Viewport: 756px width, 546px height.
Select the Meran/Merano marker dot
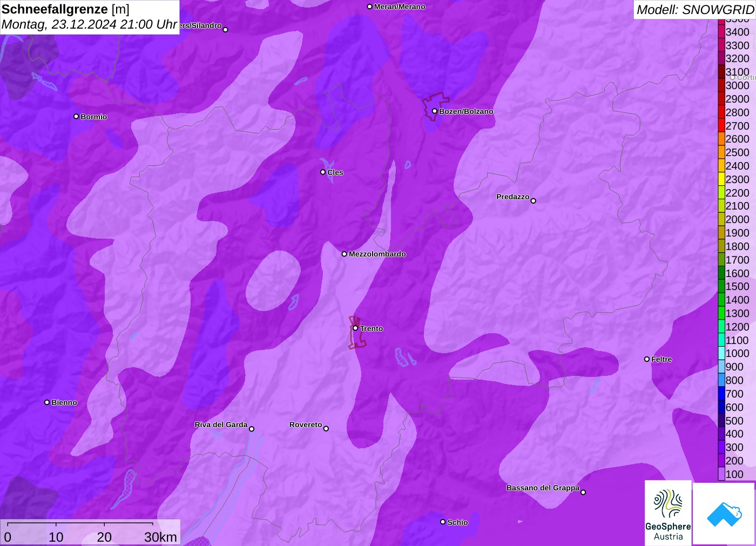pyautogui.click(x=369, y=6)
